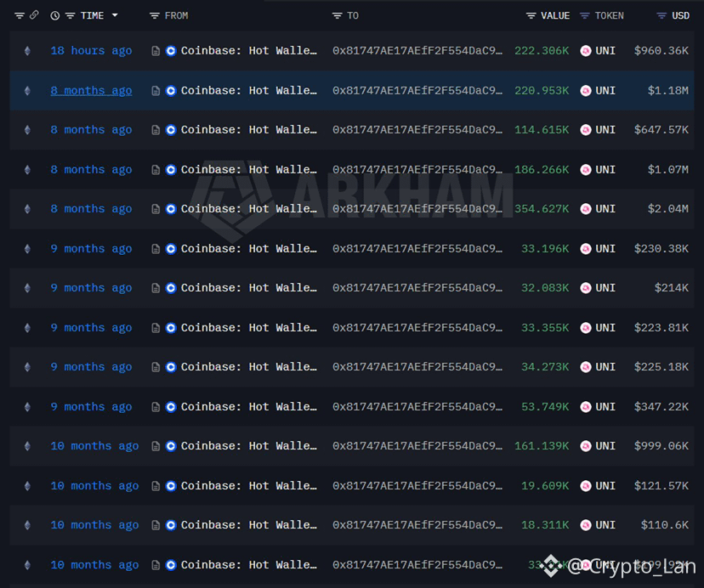Viewport: 704px width, 588px height.
Task: Click the Ethereum icon in the 53.749K row
Action: 27,407
